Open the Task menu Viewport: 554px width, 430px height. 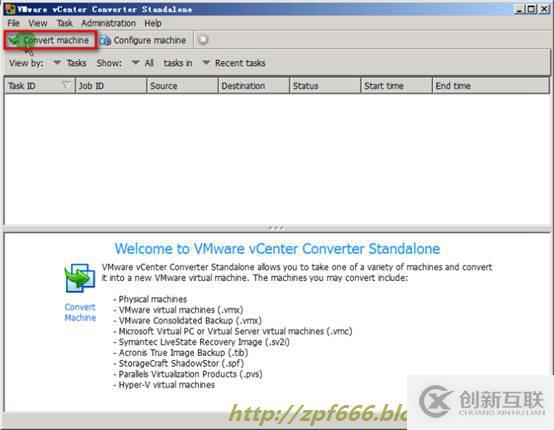pos(65,23)
